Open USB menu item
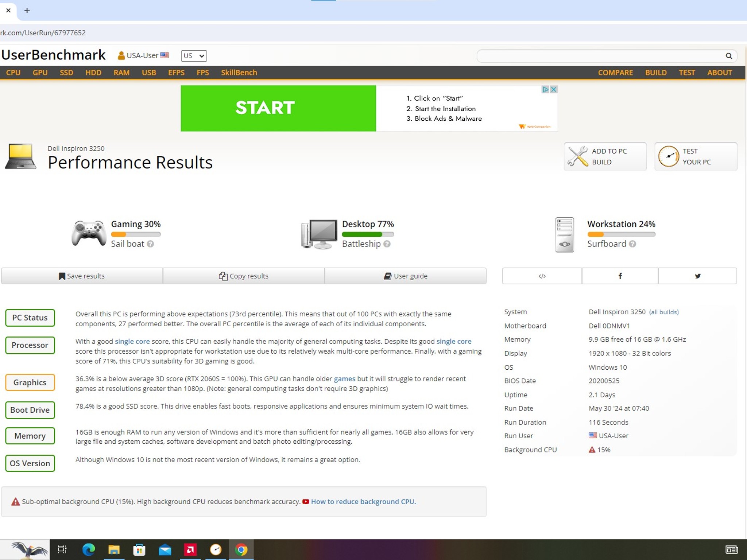747x560 pixels. (149, 73)
